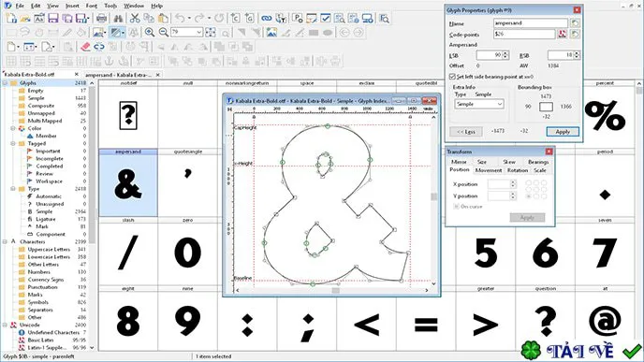Click the Open font folder icon

(25, 19)
